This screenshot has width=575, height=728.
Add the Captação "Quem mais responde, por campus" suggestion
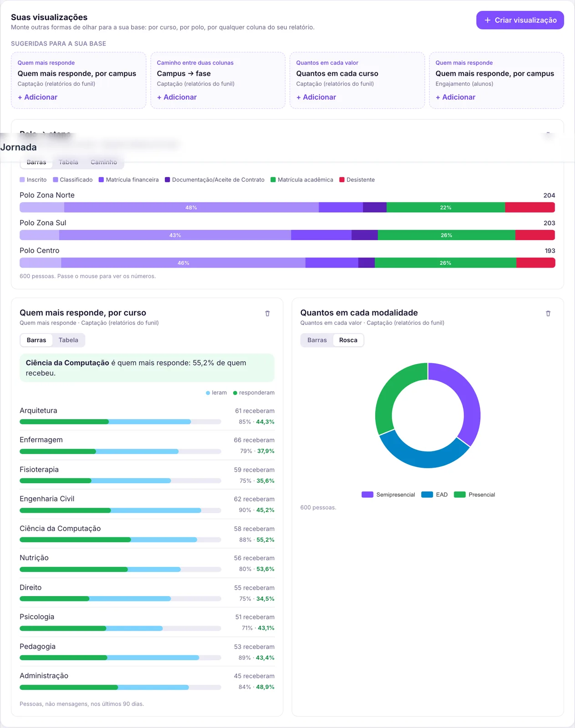pyautogui.click(x=37, y=97)
